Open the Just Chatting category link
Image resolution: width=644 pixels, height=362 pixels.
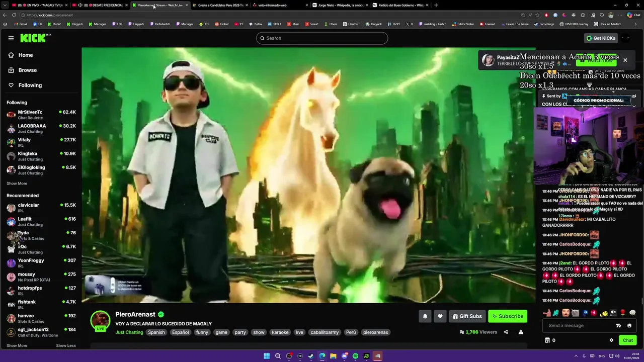click(x=129, y=332)
